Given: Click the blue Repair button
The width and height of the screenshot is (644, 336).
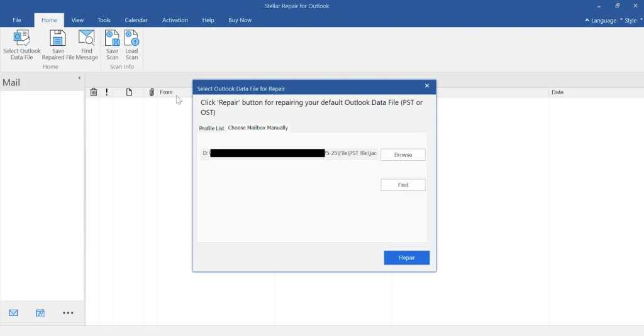Looking at the screenshot, I should pyautogui.click(x=407, y=257).
